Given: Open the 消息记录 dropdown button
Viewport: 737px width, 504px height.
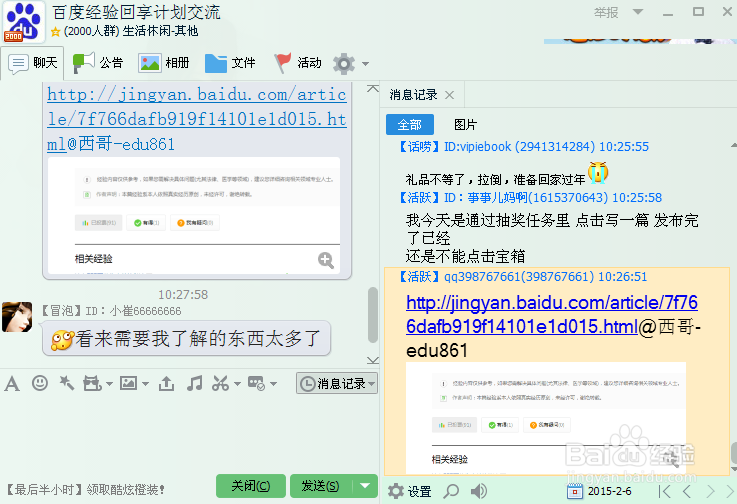Looking at the screenshot, I should tap(337, 384).
